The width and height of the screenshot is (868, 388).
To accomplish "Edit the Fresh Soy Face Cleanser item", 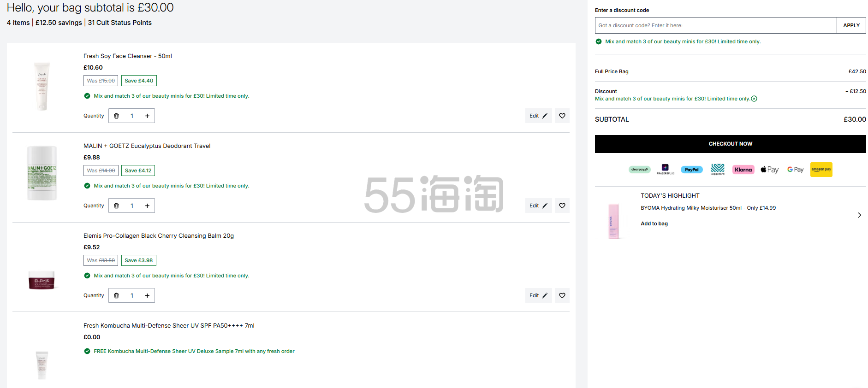I will click(538, 116).
